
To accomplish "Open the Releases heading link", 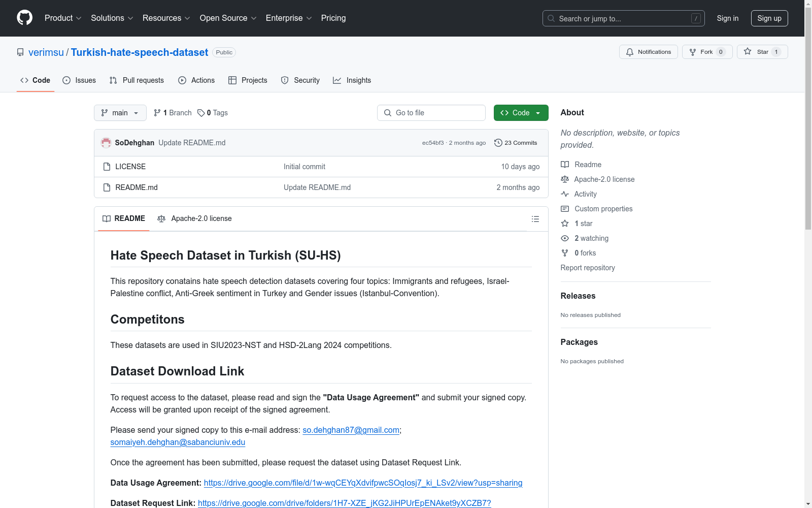I will coord(578,296).
